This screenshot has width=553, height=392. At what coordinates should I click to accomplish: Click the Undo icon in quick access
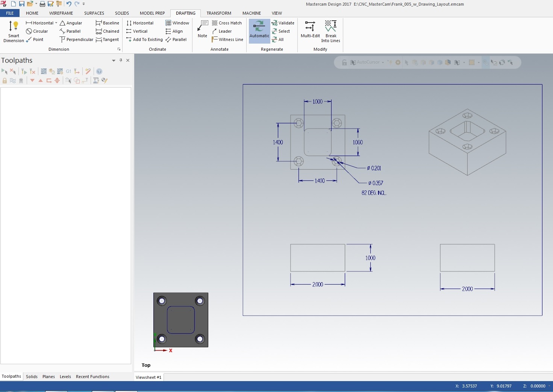69,4
